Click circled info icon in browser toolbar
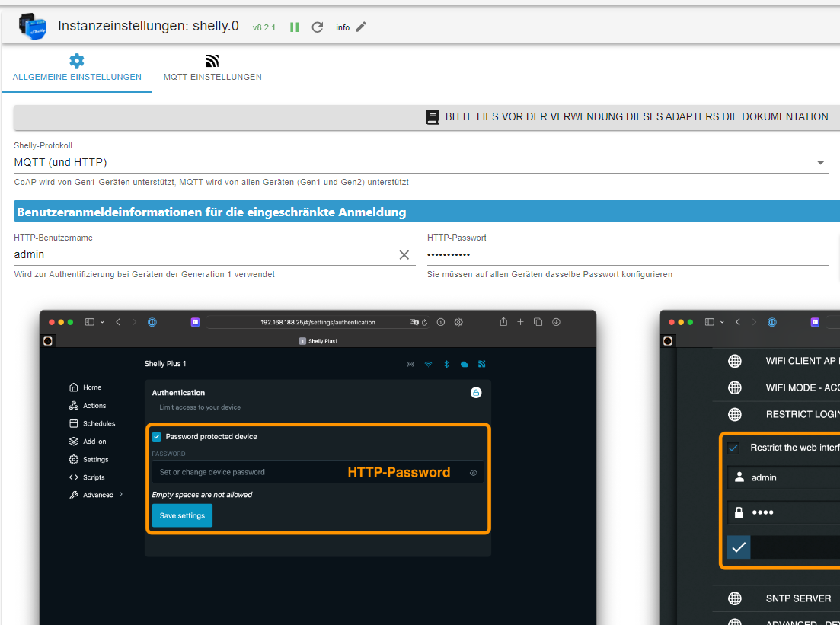 (x=441, y=322)
